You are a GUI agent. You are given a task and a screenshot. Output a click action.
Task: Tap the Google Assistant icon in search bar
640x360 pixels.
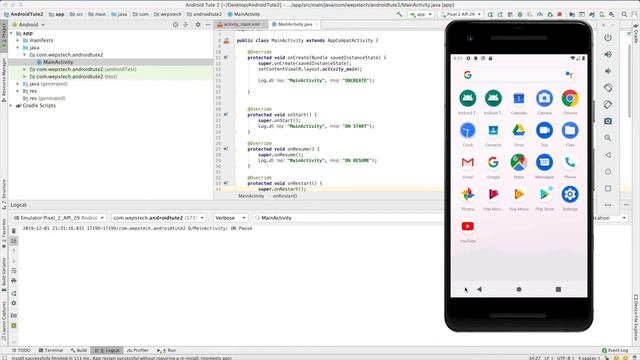[x=569, y=75]
